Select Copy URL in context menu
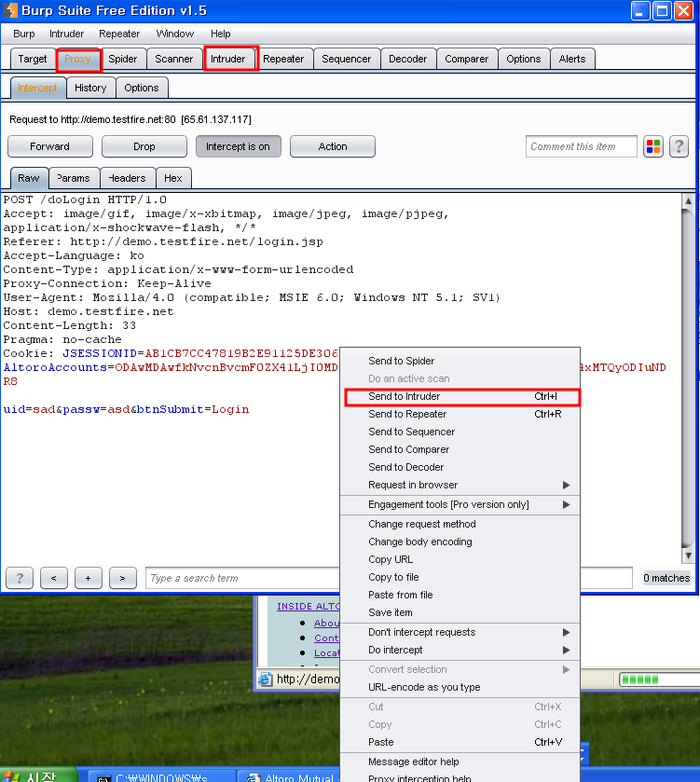700x782 pixels. click(460, 559)
